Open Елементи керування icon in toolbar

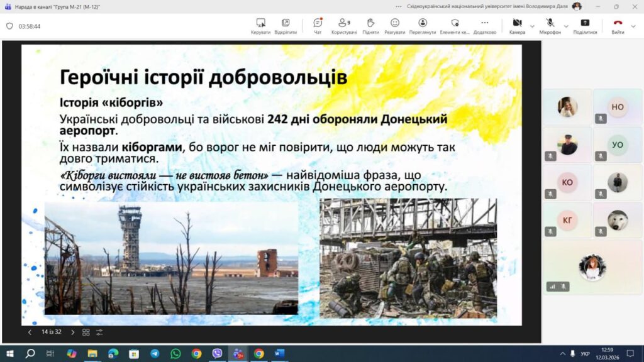(455, 26)
